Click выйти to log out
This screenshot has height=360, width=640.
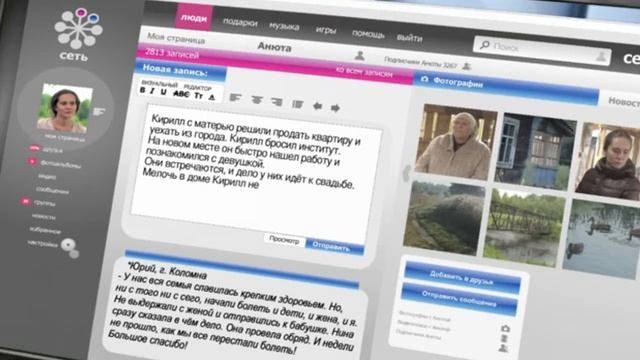click(409, 38)
